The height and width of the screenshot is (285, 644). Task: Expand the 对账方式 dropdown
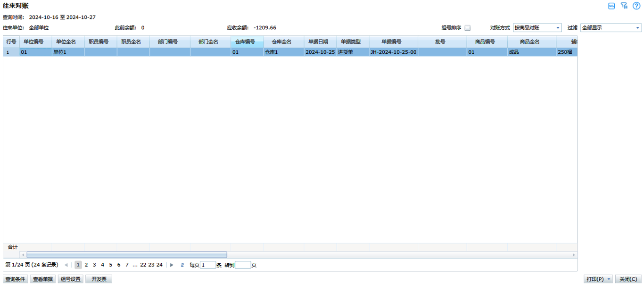click(558, 28)
